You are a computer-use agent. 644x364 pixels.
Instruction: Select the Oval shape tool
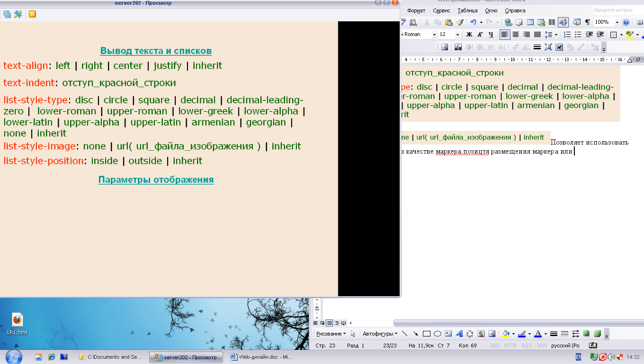click(x=438, y=334)
